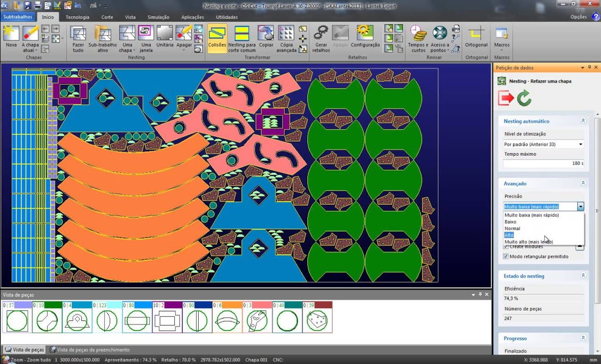This screenshot has width=601, height=364.
Task: Select Muito alto (mais lento) precision option
Action: (528, 242)
